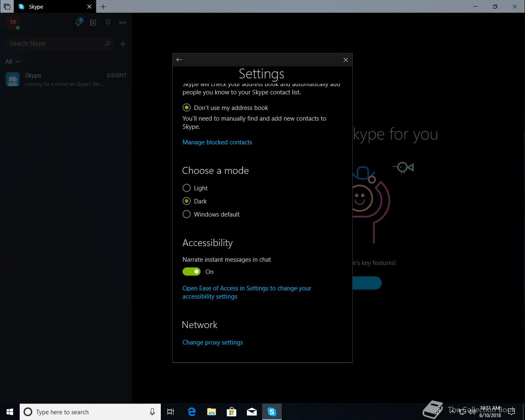Launch Microsoft Edge from taskbar
The height and width of the screenshot is (420, 525).
click(x=192, y=412)
